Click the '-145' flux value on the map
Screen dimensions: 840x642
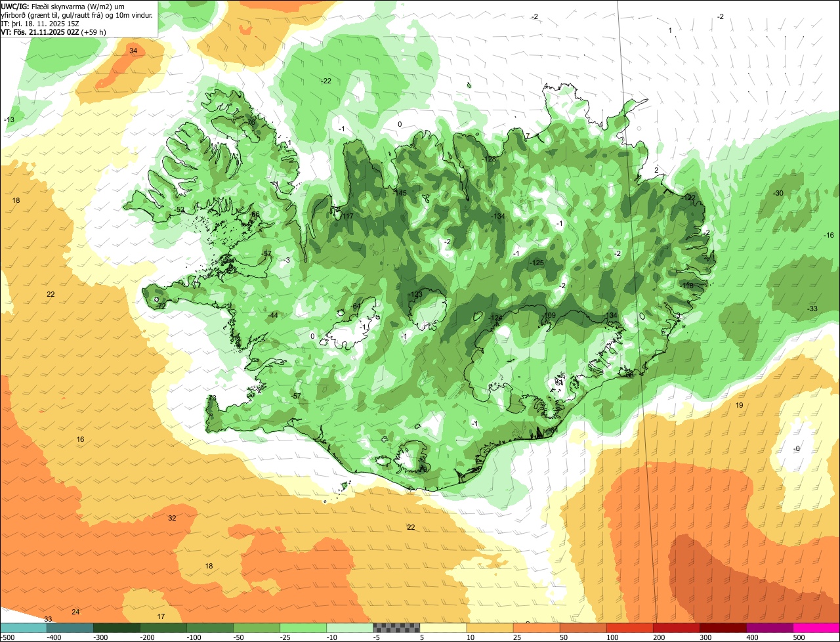(x=400, y=193)
